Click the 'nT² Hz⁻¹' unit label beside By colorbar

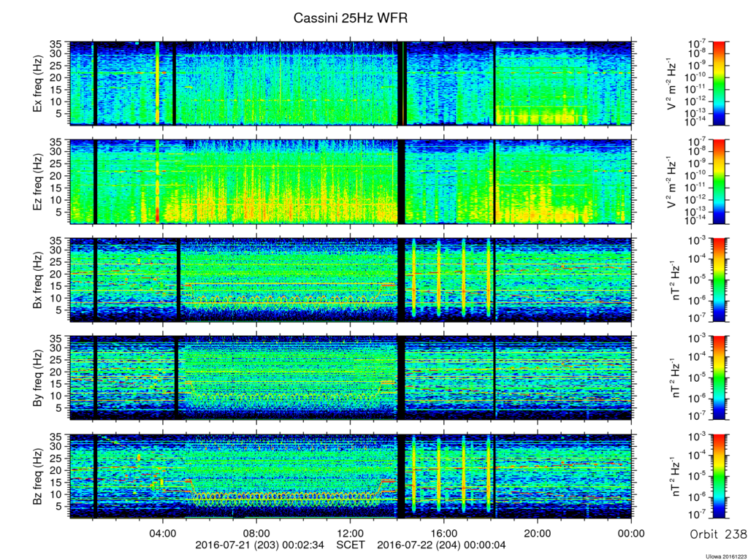(676, 377)
